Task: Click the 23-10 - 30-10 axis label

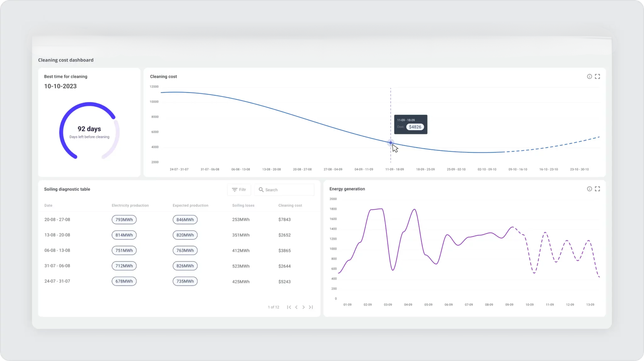Action: coord(579,169)
